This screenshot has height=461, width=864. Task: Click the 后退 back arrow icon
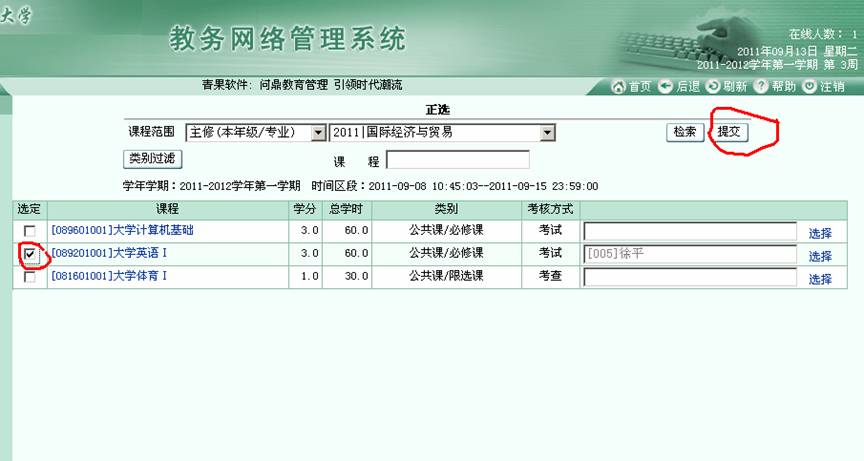tap(665, 87)
